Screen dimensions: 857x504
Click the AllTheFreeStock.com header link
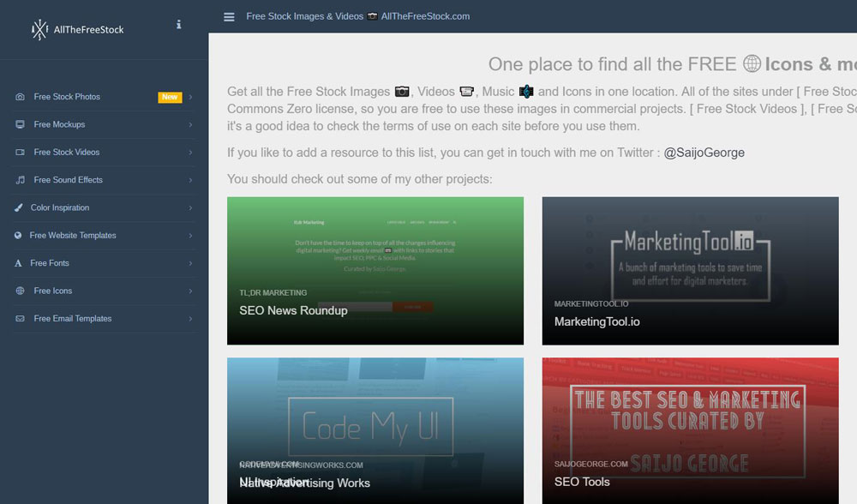point(425,16)
